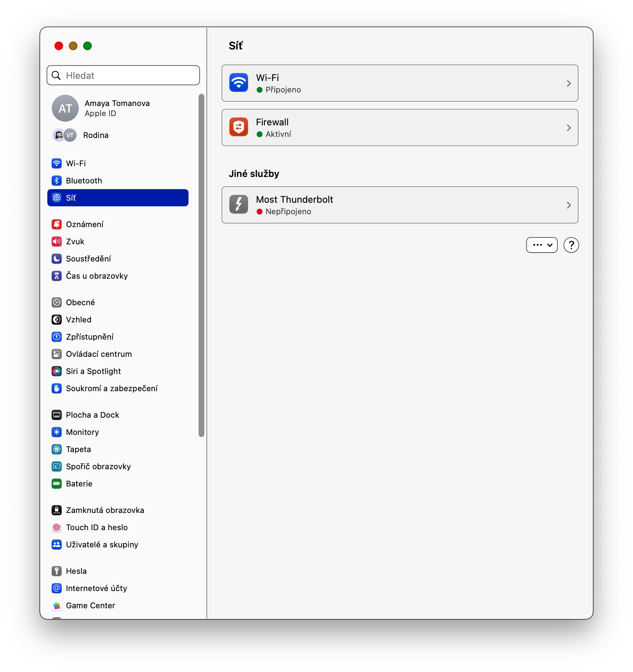This screenshot has height=672, width=633.
Task: Select Zvuk label in sidebar
Action: point(75,241)
